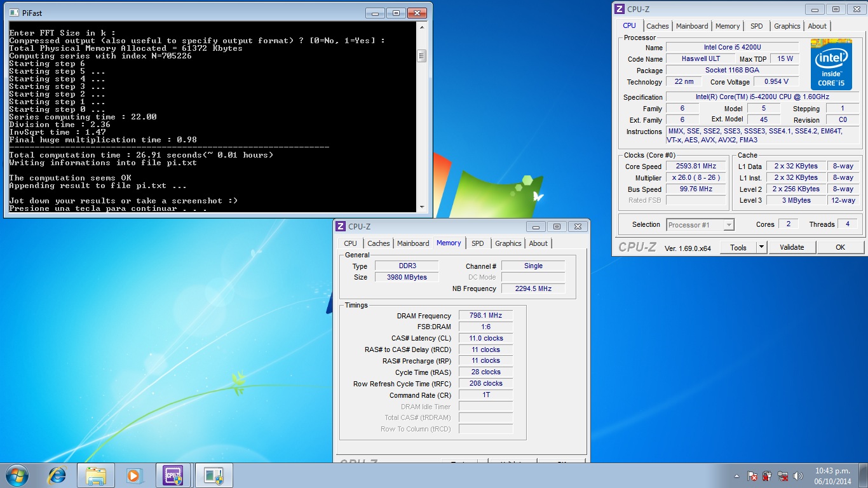The width and height of the screenshot is (868, 488).
Task: Click the Core Voltage value 0.954 V
Action: [776, 81]
